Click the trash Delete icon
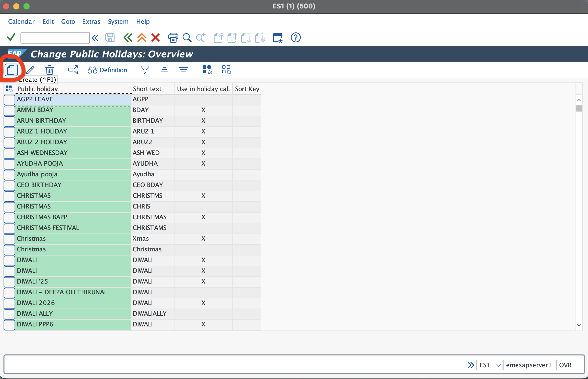Viewport: 588px width, 379px height. tap(49, 70)
